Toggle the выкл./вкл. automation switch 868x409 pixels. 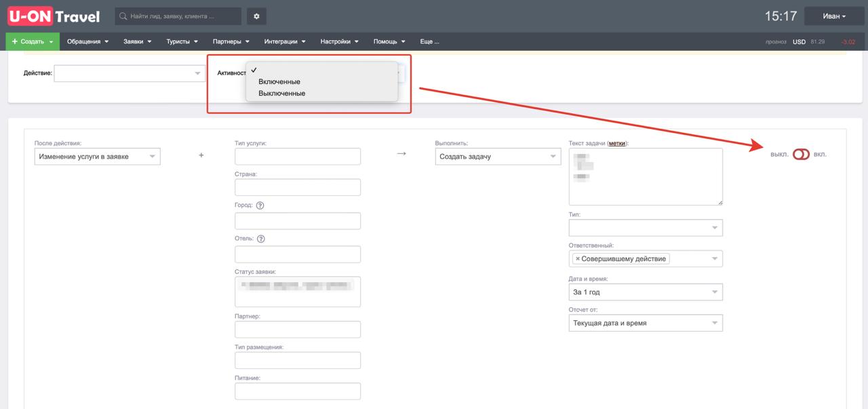pyautogui.click(x=801, y=155)
